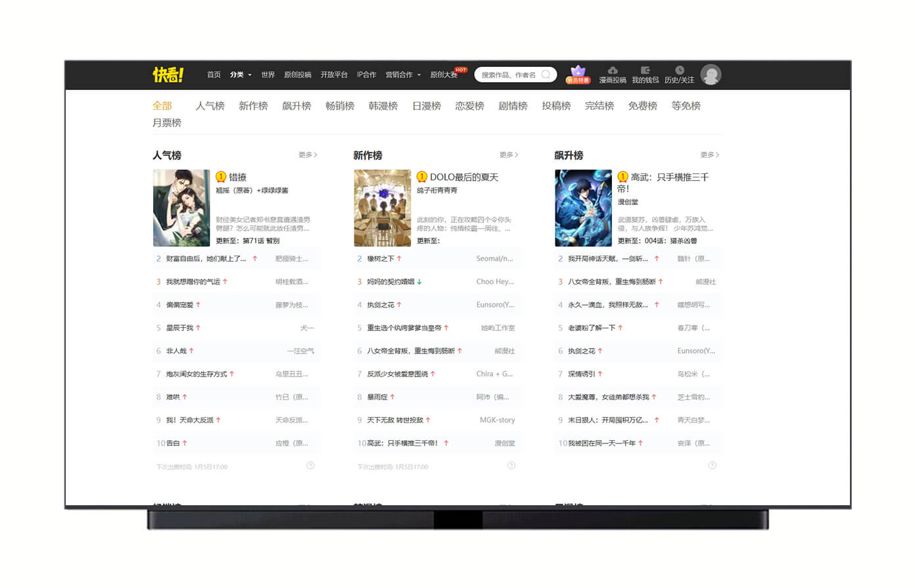
Task: Click the 漫画投稿 upload icon
Action: pyautogui.click(x=612, y=74)
